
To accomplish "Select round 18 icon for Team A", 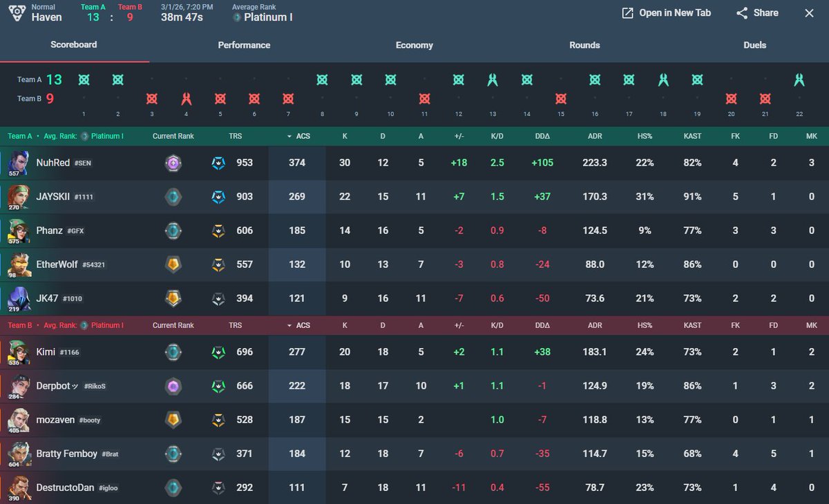I will (x=663, y=79).
